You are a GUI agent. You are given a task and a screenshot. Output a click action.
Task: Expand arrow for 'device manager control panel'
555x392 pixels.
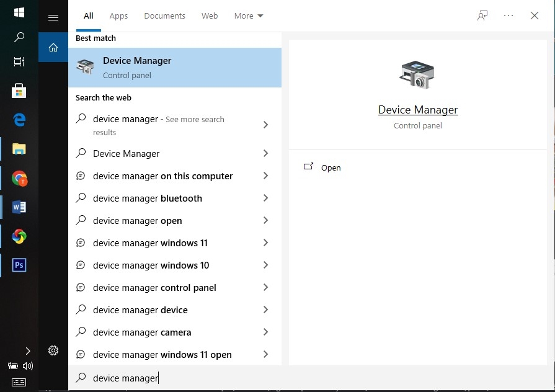[x=266, y=287]
